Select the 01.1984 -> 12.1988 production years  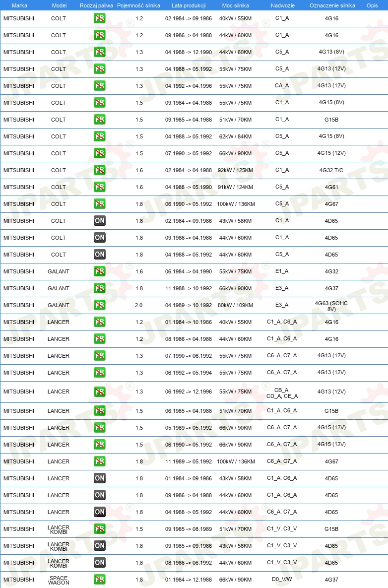(189, 580)
